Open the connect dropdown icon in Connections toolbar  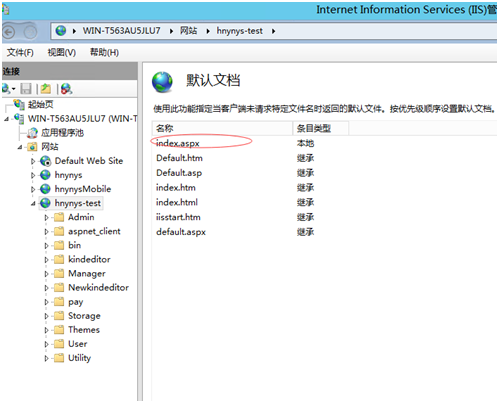tap(8, 89)
